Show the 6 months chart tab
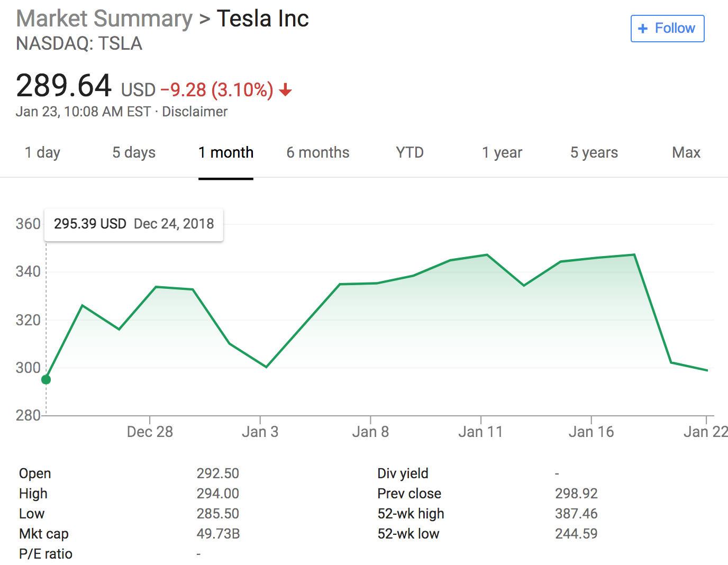Image resolution: width=728 pixels, height=565 pixels. click(x=318, y=153)
